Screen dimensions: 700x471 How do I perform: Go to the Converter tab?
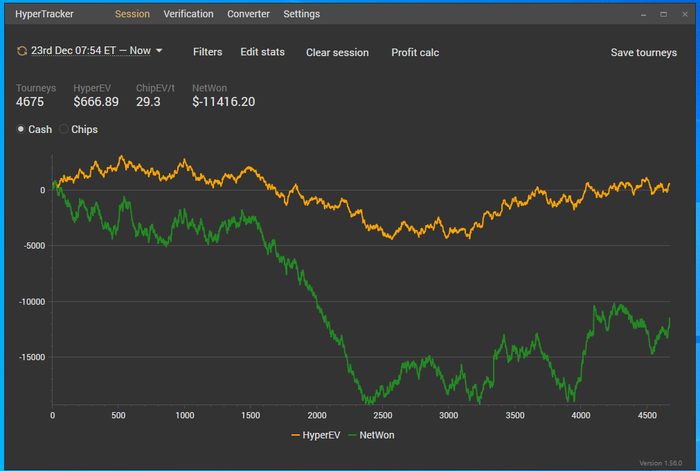(248, 14)
